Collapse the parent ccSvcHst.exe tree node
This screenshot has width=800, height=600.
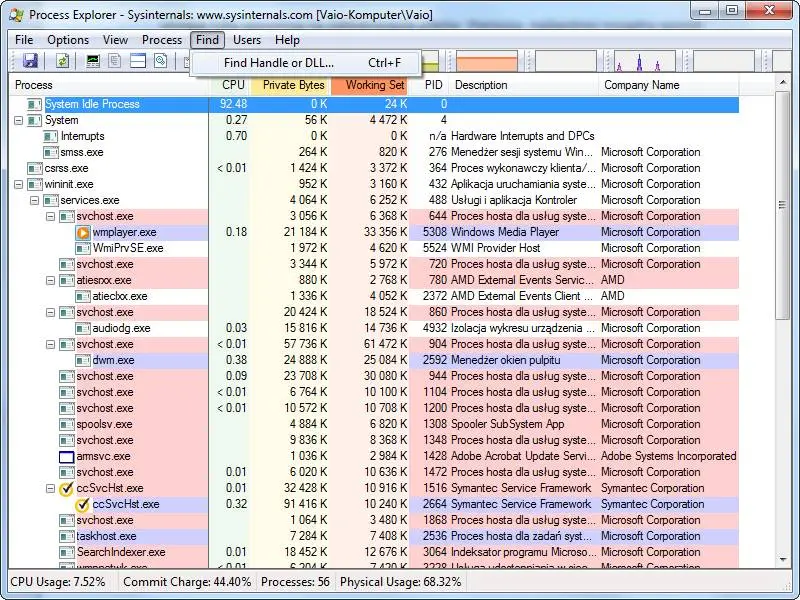pos(51,488)
